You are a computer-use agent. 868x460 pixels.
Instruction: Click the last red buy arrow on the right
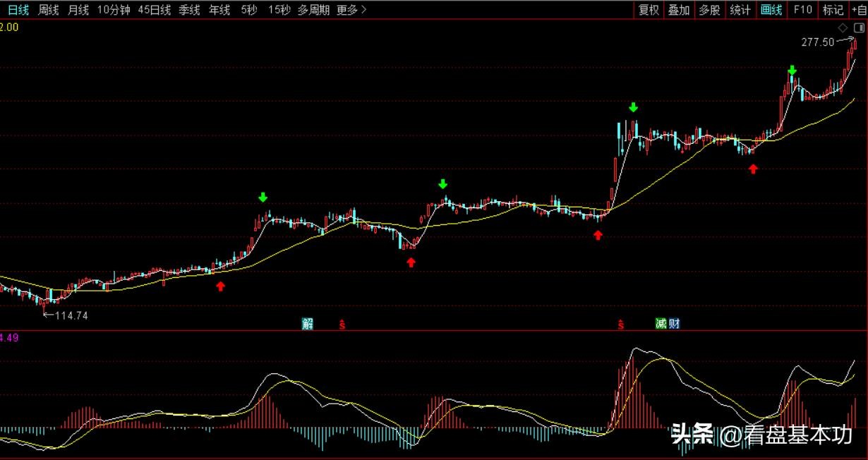point(753,169)
